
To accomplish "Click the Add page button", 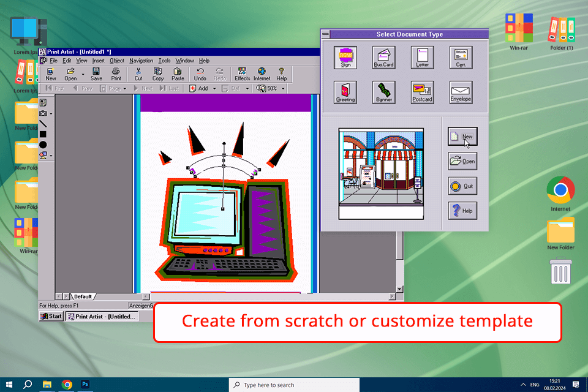I will 198,89.
